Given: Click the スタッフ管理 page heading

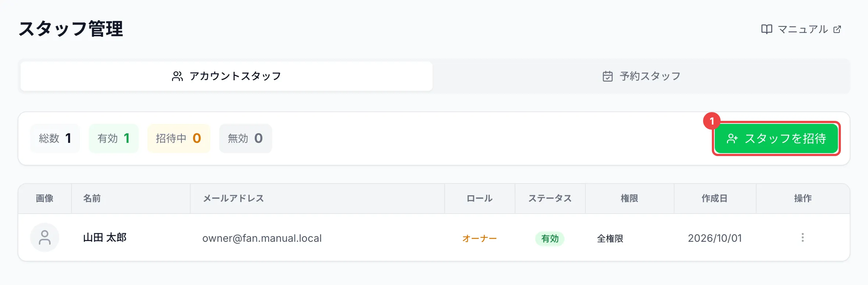Looking at the screenshot, I should coord(71,29).
